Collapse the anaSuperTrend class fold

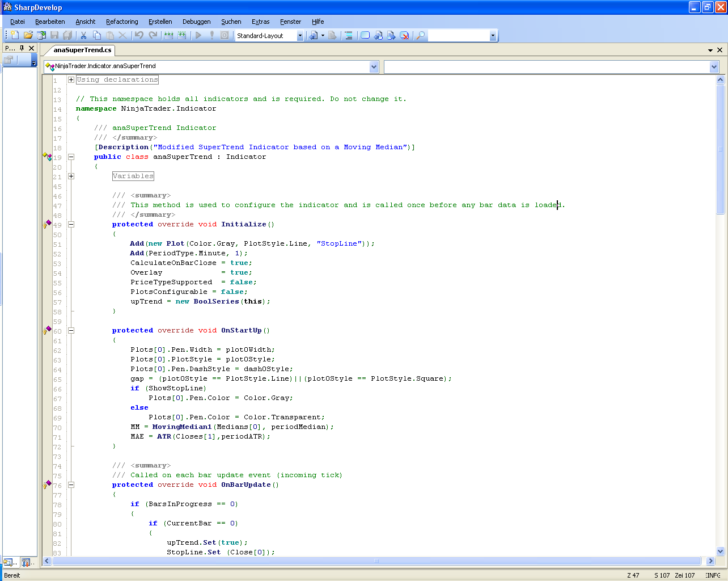click(71, 157)
